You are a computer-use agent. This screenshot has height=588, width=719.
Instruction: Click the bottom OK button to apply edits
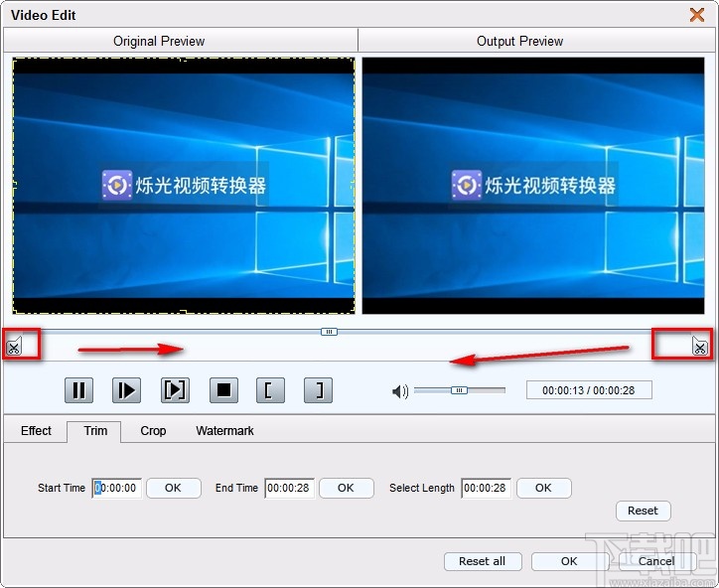pyautogui.click(x=569, y=561)
